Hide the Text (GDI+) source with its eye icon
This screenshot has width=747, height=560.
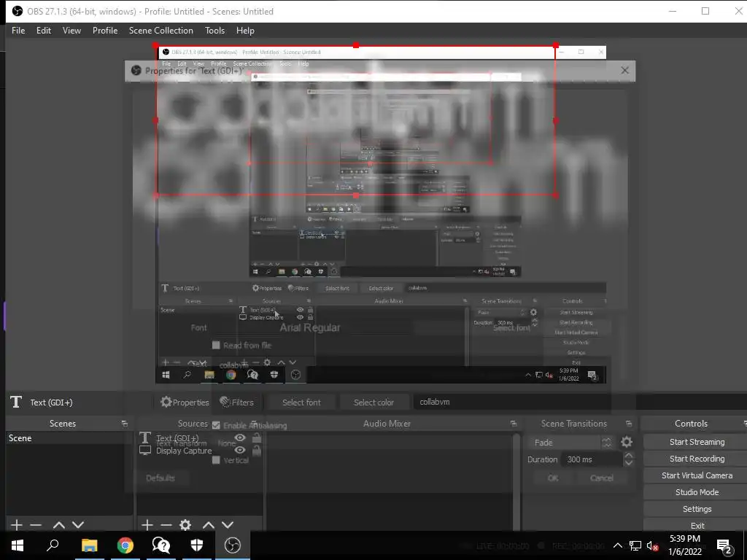coord(240,437)
